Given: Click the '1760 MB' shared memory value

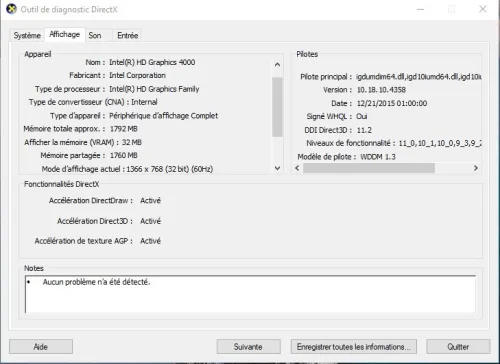Looking at the screenshot, I should tap(124, 156).
